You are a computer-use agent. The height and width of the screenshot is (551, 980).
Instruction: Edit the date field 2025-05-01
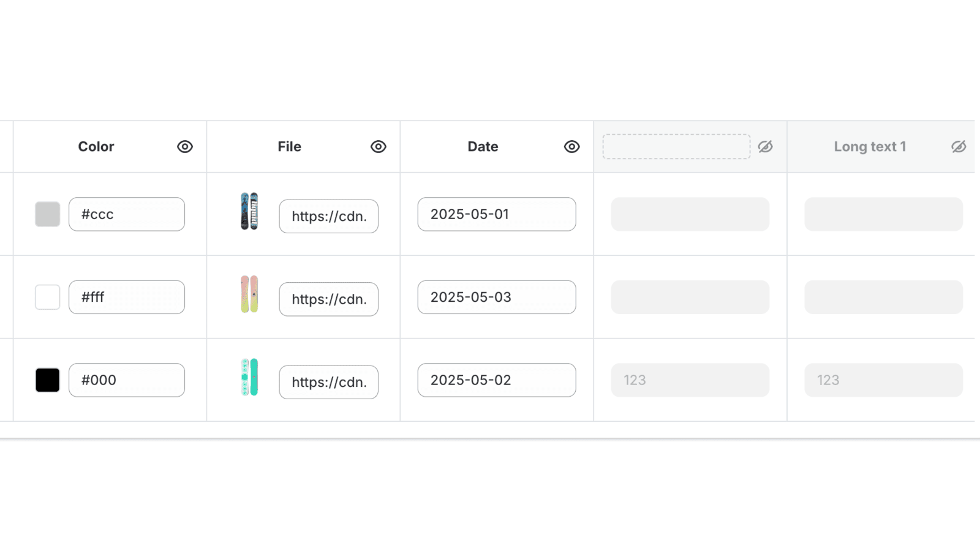tap(497, 214)
